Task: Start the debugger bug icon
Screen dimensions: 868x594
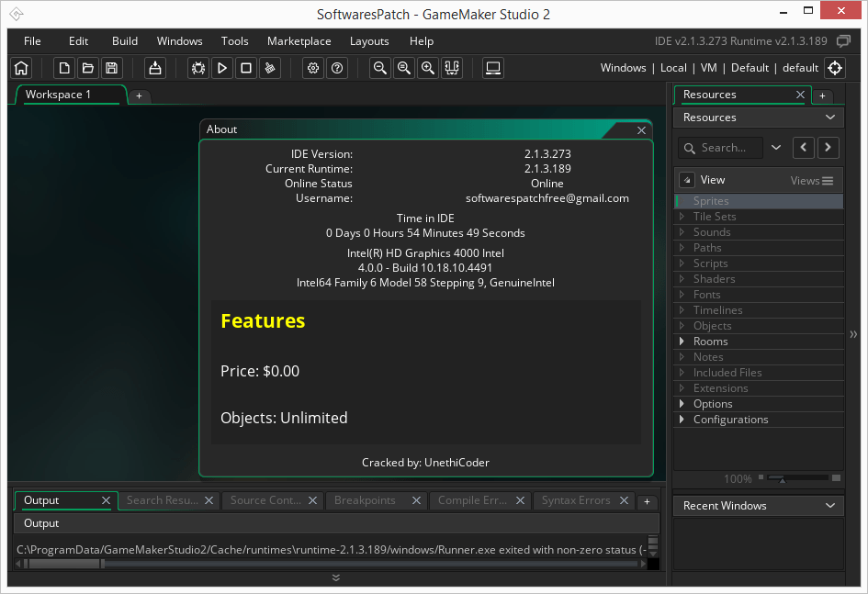Action: coord(198,68)
